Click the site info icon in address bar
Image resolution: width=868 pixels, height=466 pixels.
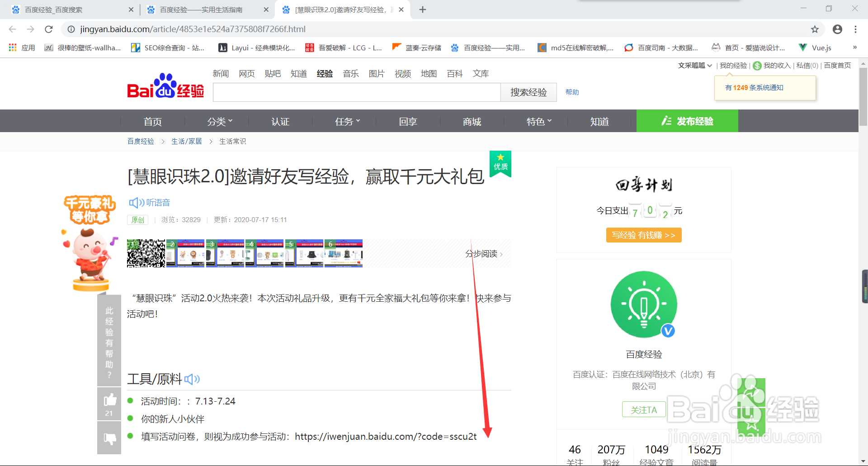click(x=71, y=29)
